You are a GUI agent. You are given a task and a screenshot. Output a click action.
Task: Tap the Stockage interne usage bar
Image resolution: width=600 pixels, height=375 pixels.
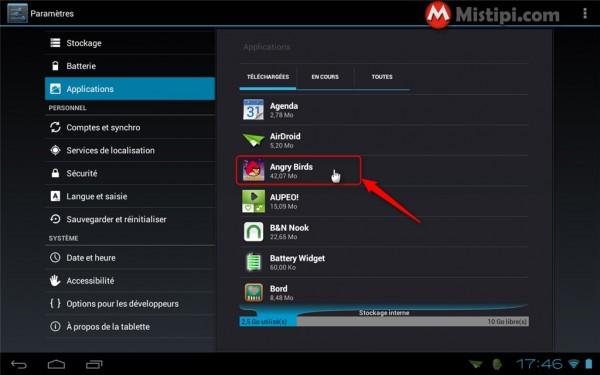[384, 321]
